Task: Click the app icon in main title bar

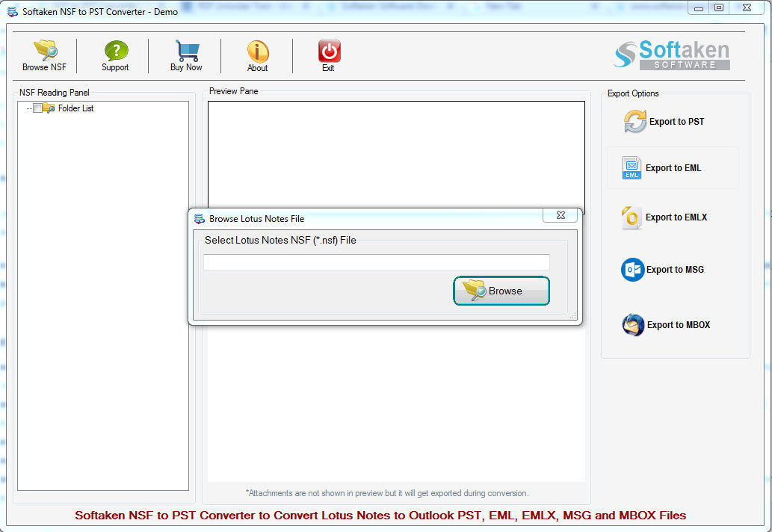Action: tap(12, 11)
